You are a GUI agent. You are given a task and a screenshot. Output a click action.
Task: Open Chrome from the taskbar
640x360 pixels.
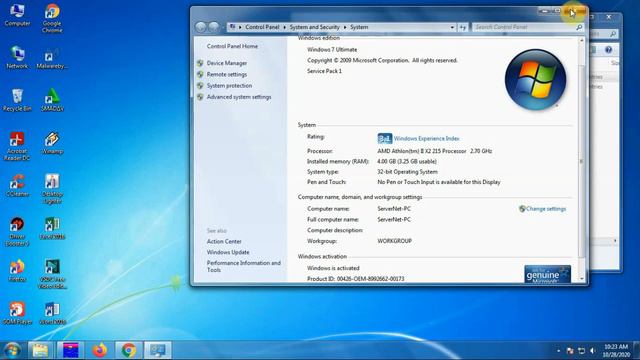pyautogui.click(x=129, y=350)
